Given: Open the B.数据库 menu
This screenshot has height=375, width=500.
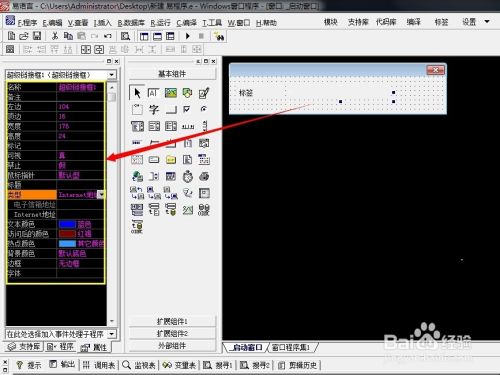Looking at the screenshot, I should pyautogui.click(x=131, y=23).
